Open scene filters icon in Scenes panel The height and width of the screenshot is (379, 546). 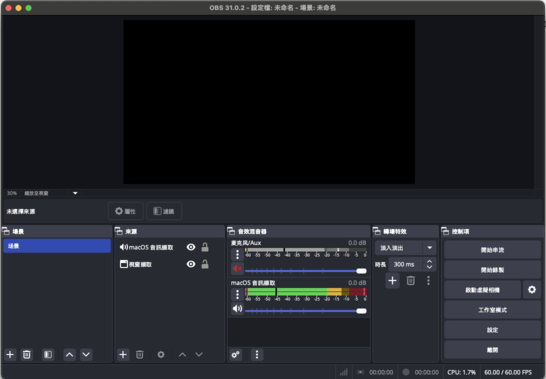click(48, 355)
